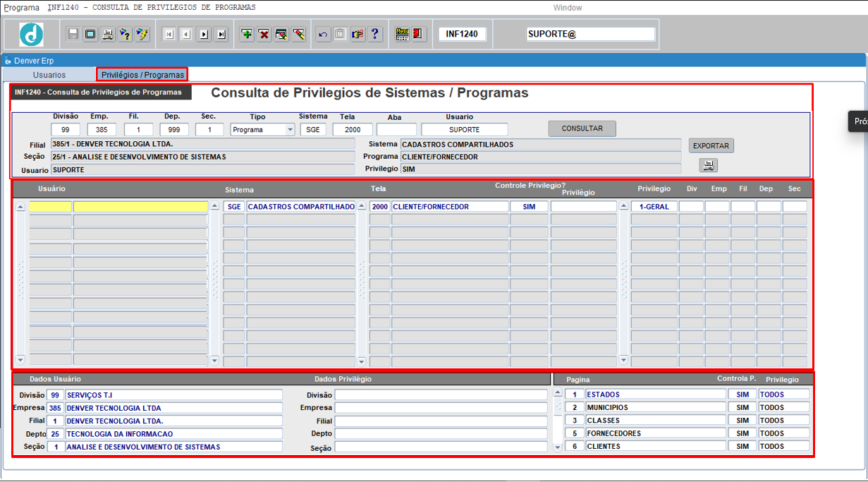Click down arrow of Pagina list scrollbar
Viewport: 868px width, 482px height.
click(x=558, y=447)
